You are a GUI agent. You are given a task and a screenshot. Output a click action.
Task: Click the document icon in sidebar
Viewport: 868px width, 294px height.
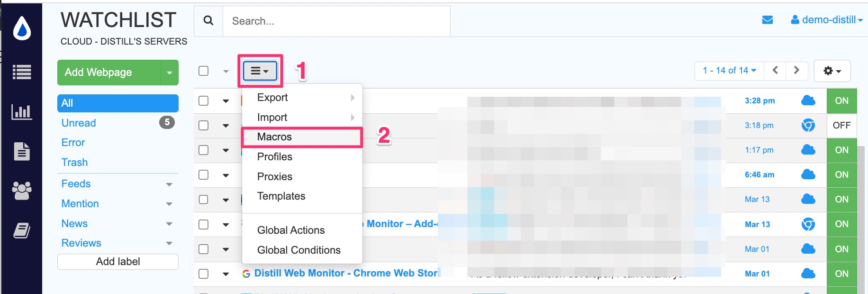pos(22,151)
